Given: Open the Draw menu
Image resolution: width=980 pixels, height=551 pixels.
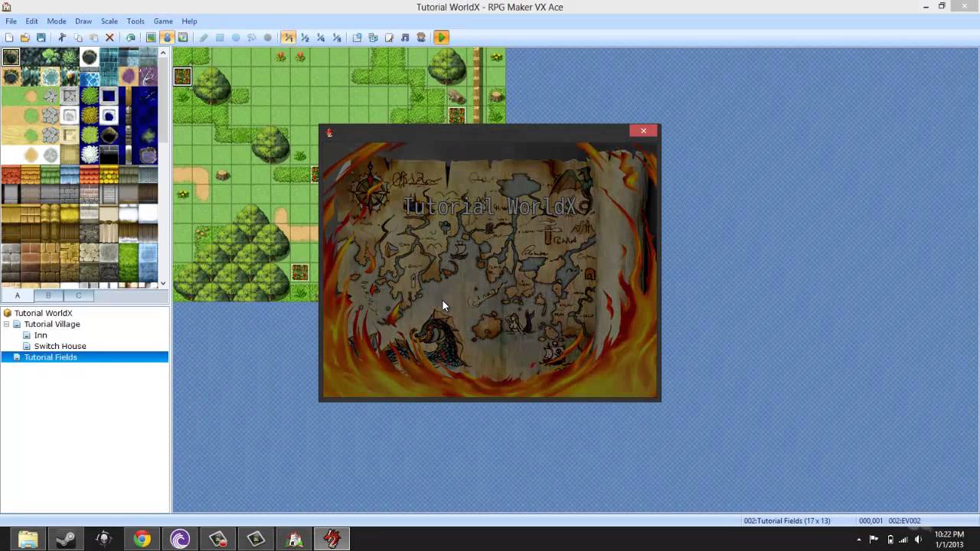Looking at the screenshot, I should 83,21.
